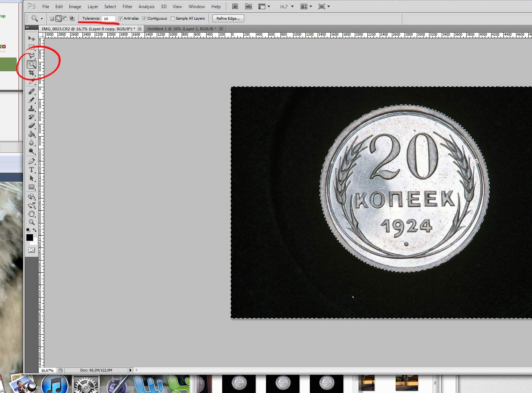Launch Mini Bridge from Mb icon
The image size is (532, 393).
(x=249, y=7)
